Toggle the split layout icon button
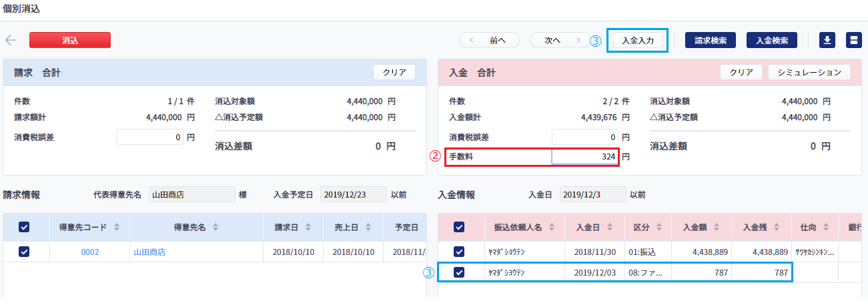This screenshot has height=307, width=868. [853, 40]
